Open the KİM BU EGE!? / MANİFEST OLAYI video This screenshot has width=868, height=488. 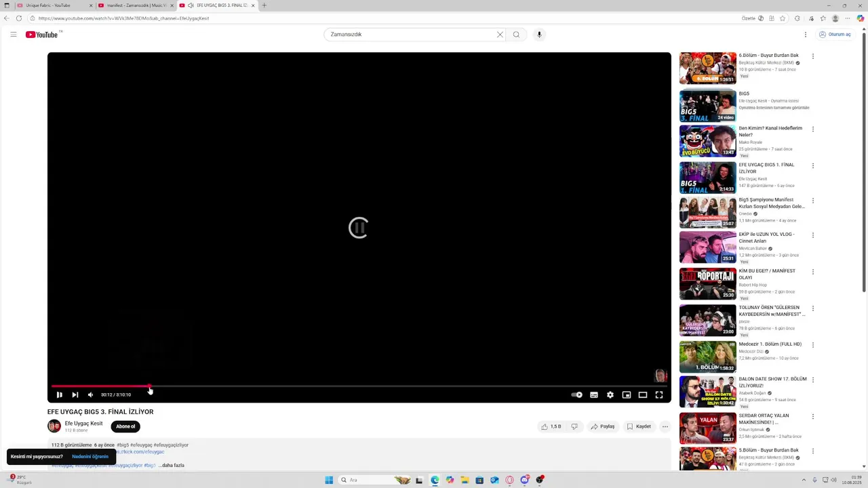click(x=707, y=283)
